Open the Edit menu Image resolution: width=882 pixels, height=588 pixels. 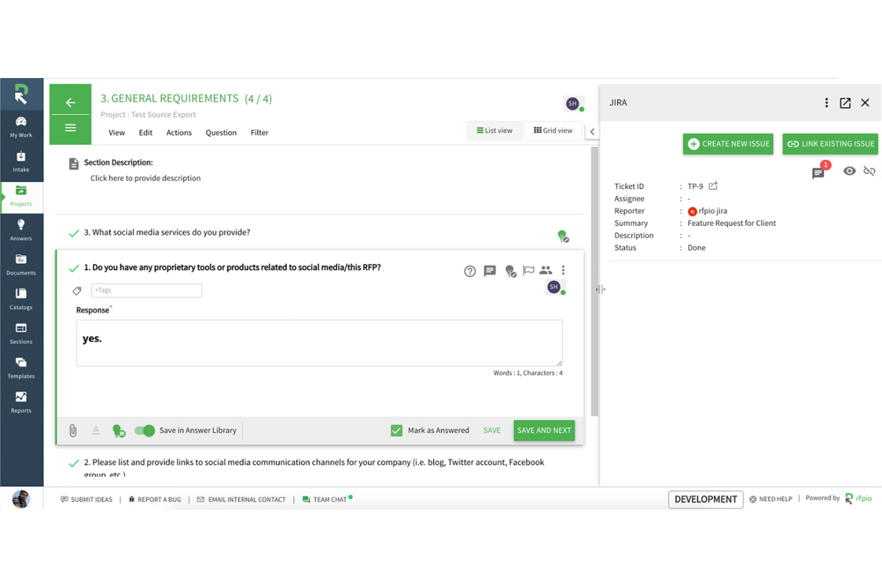(145, 133)
